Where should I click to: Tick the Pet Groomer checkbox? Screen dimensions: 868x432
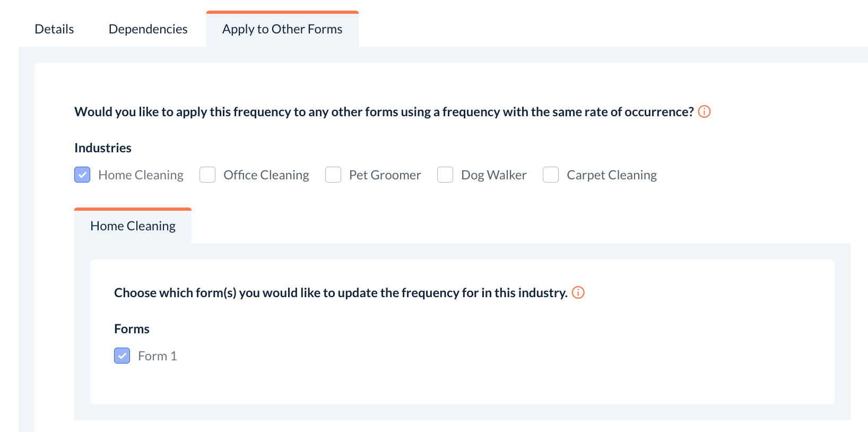tap(333, 175)
